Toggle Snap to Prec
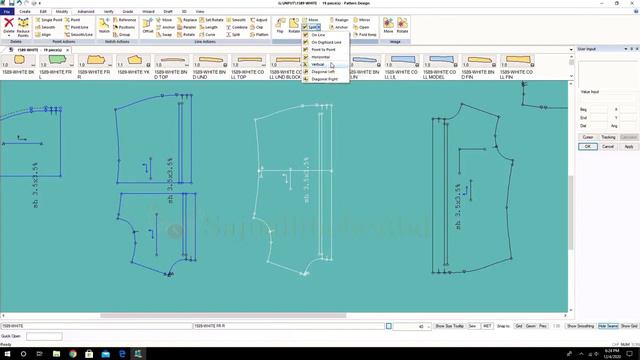This screenshot has width=640, height=360. 543,326
